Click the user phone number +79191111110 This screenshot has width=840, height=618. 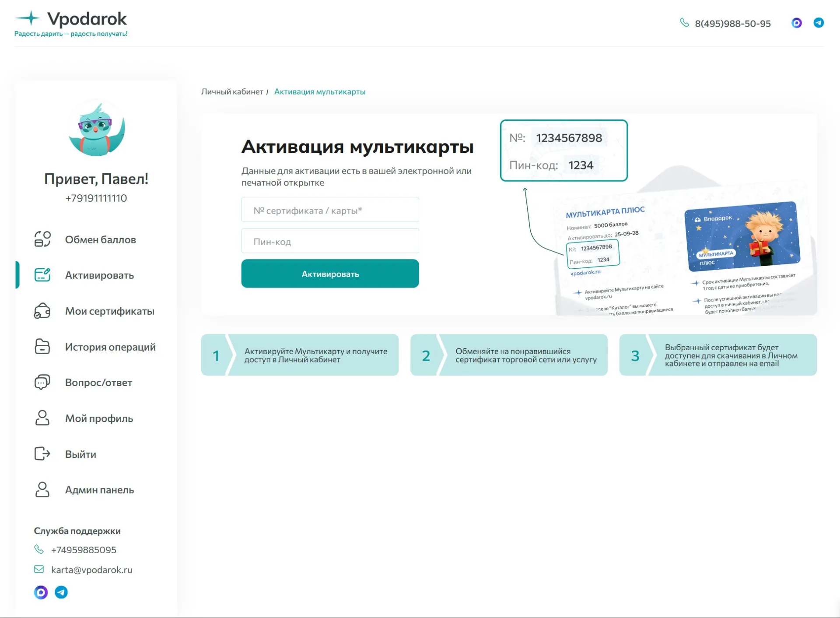click(96, 198)
